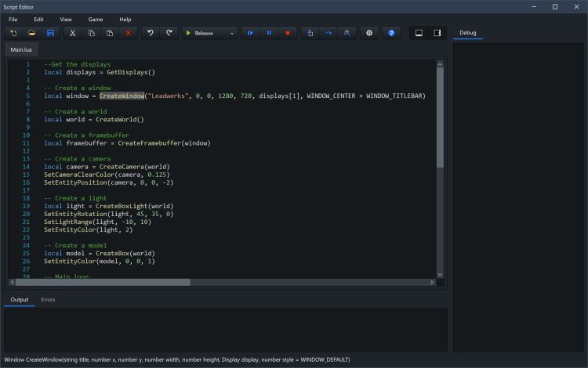Undo the last edit
The width and height of the screenshot is (588, 368).
[151, 33]
